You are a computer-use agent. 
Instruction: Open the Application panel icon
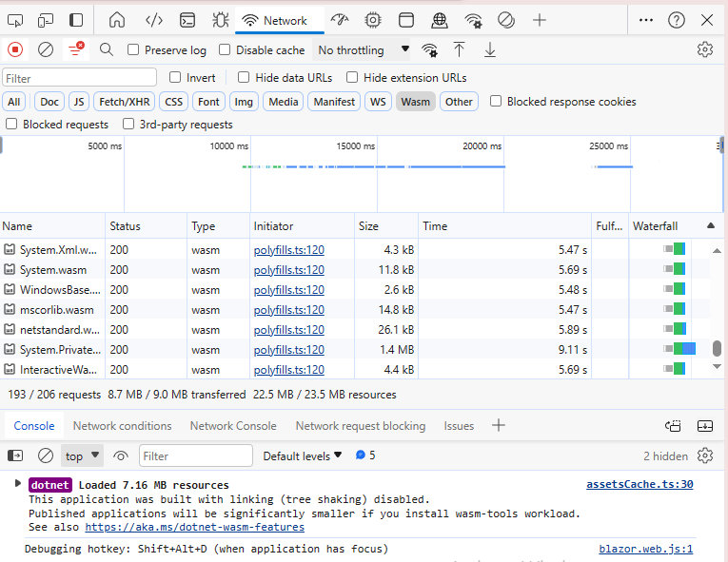406,20
